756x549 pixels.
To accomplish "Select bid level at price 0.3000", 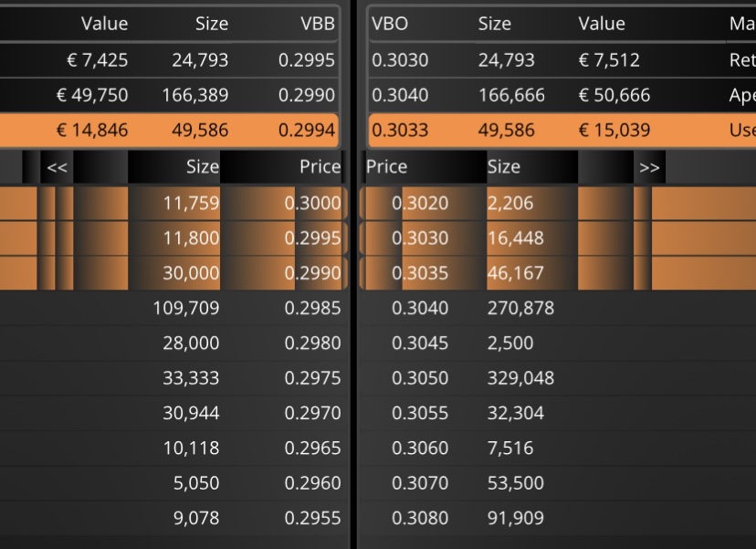I will click(x=173, y=203).
